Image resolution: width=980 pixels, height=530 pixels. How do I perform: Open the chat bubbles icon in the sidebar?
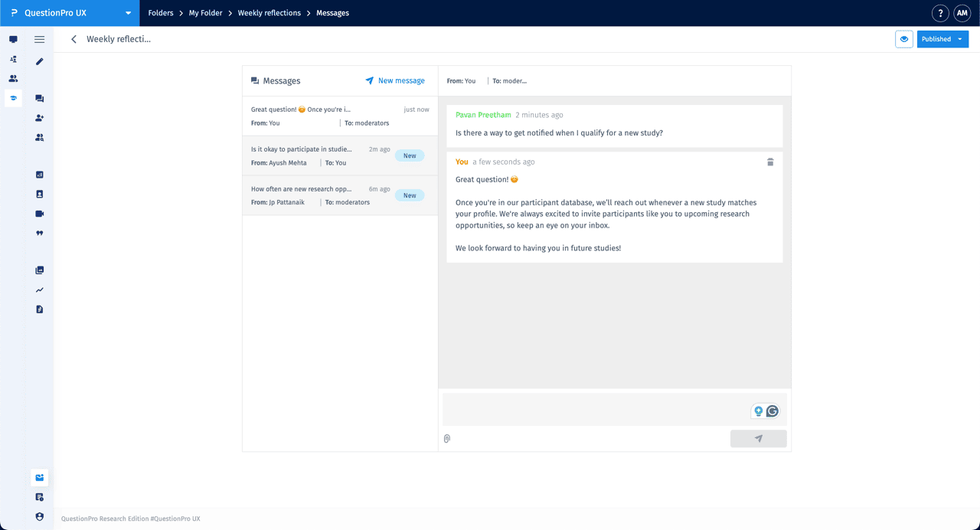click(x=40, y=99)
